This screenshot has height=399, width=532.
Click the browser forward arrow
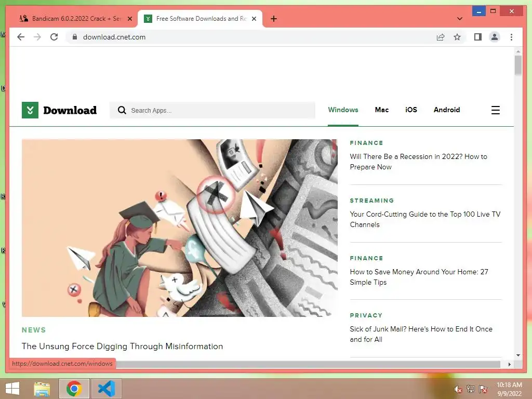[37, 37]
